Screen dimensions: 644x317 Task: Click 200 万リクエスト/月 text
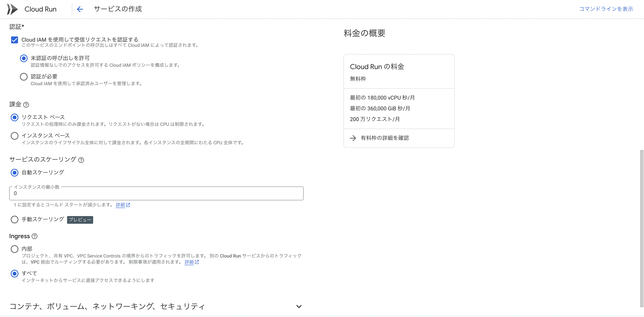pyautogui.click(x=375, y=119)
